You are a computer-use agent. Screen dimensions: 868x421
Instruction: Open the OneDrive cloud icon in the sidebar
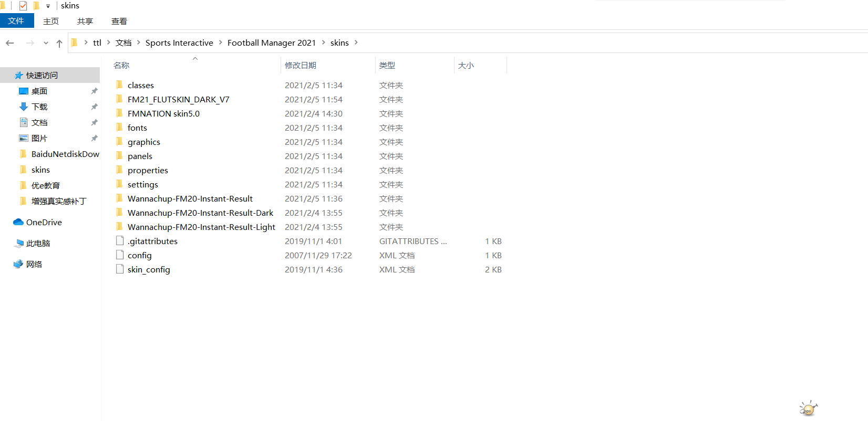tap(18, 222)
